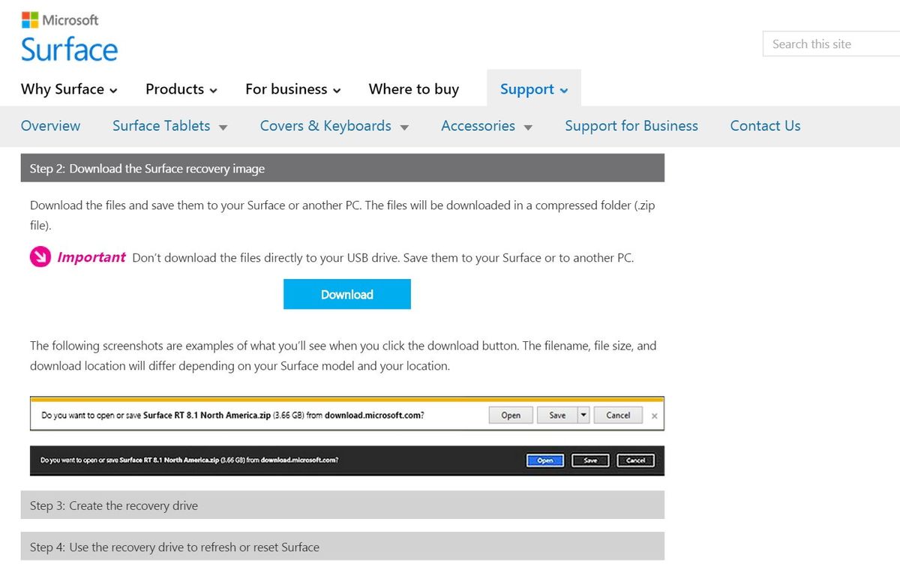Image resolution: width=900 pixels, height=588 pixels.
Task: Click the Microsoft logo
Action: [60, 19]
